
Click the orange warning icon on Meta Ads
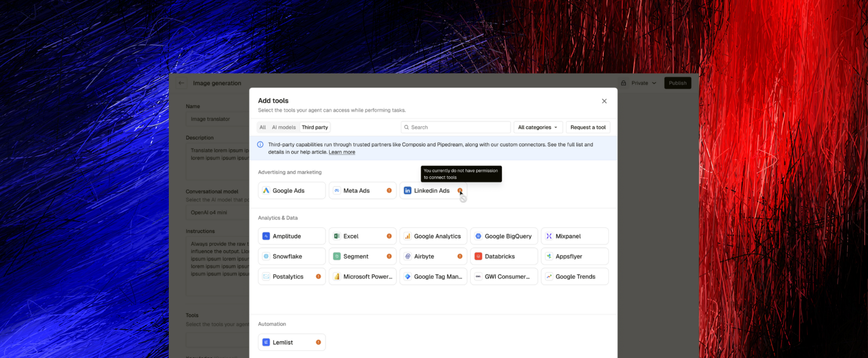[x=389, y=190]
